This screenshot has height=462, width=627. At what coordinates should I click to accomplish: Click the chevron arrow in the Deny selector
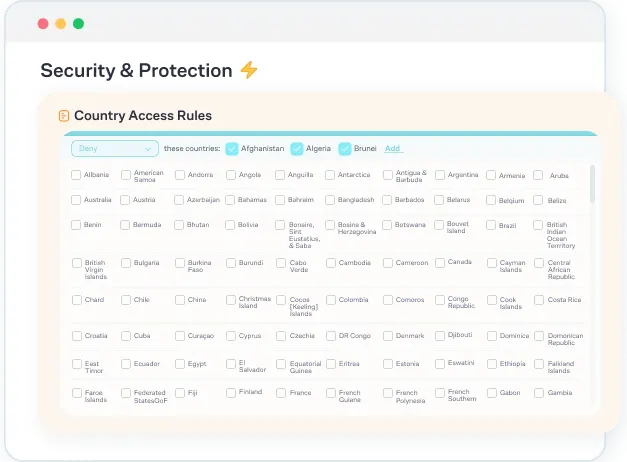pyautogui.click(x=148, y=149)
